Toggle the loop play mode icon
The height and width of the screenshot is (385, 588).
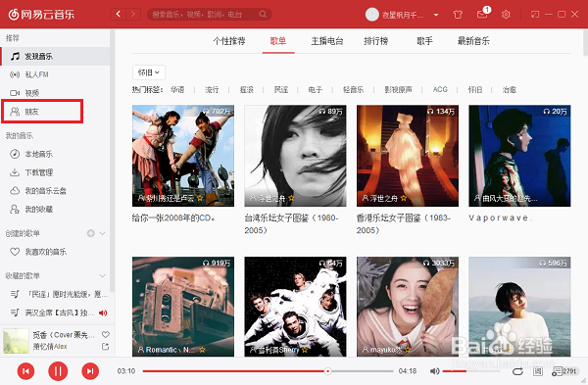pos(517,371)
